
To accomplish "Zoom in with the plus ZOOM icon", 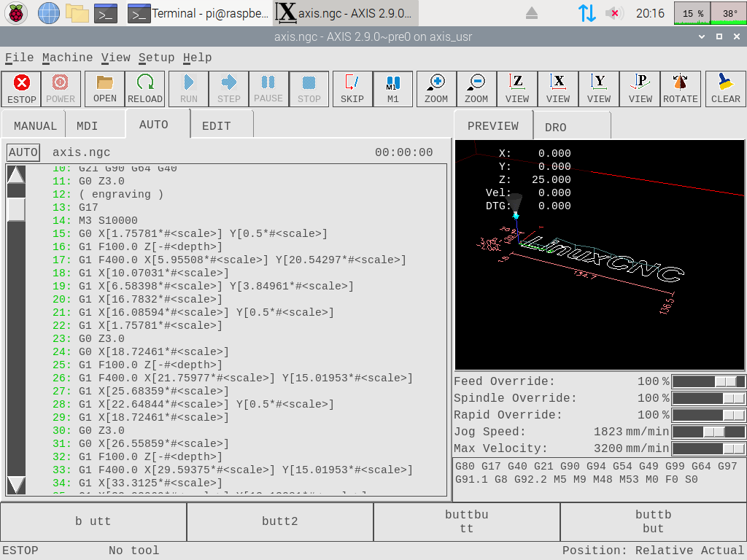I will click(x=436, y=89).
